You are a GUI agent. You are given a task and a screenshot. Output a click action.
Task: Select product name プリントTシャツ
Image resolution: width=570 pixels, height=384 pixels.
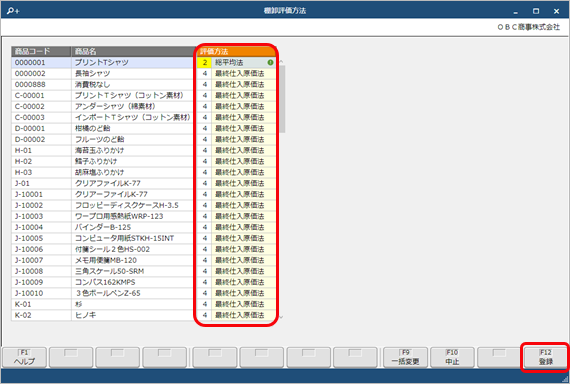pos(101,63)
